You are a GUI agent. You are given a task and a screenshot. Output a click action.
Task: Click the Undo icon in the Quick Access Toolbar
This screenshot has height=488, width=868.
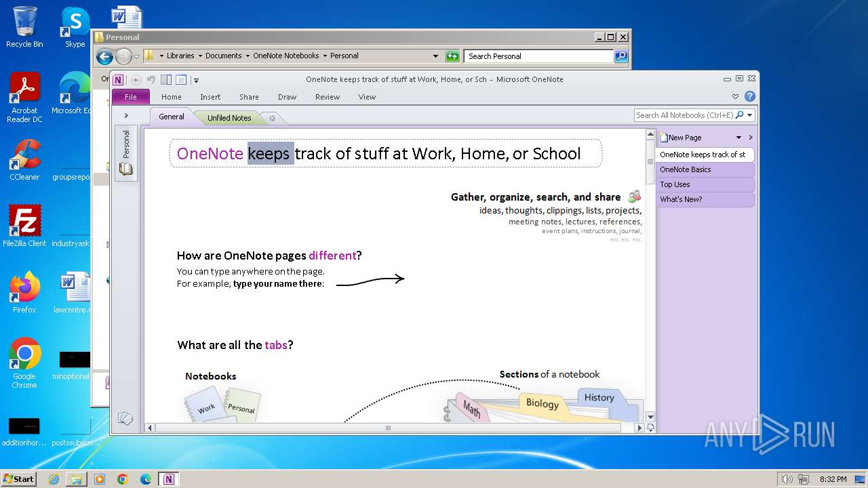point(151,79)
